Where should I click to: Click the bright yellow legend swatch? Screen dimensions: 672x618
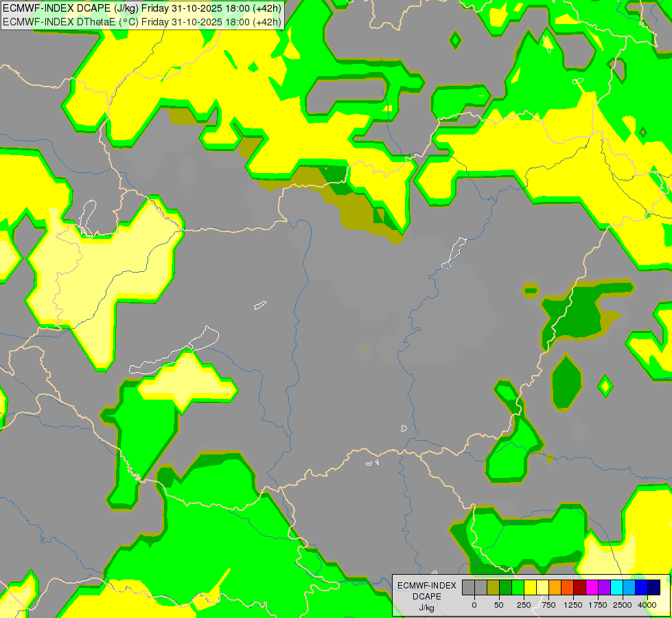[531, 587]
